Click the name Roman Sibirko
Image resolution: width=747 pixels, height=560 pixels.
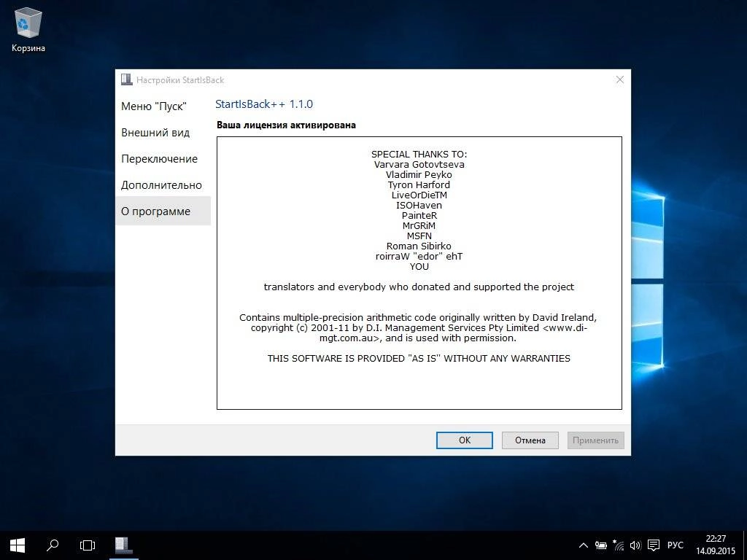coord(419,246)
